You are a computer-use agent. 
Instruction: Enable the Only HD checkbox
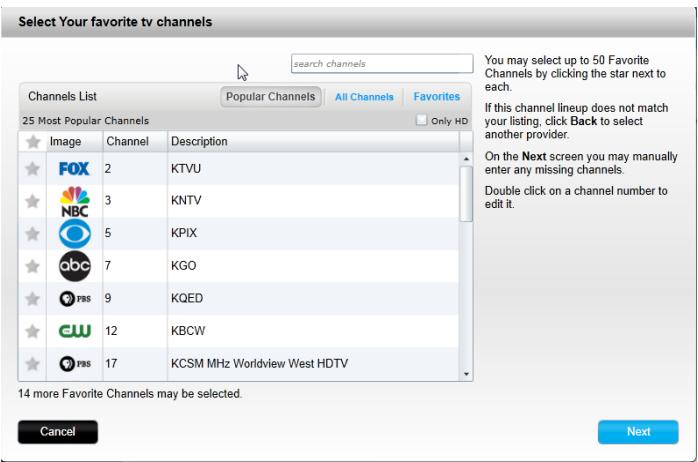tap(421, 120)
